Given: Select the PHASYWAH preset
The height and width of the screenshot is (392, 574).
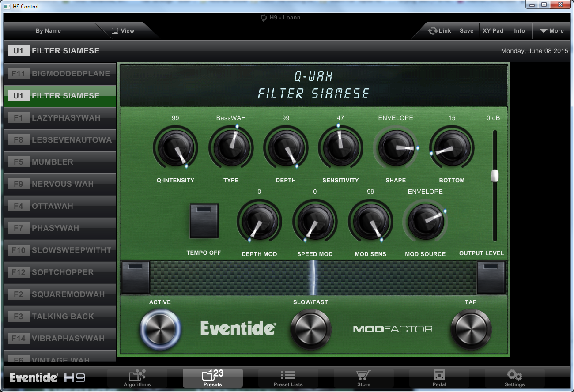Looking at the screenshot, I should (x=60, y=228).
